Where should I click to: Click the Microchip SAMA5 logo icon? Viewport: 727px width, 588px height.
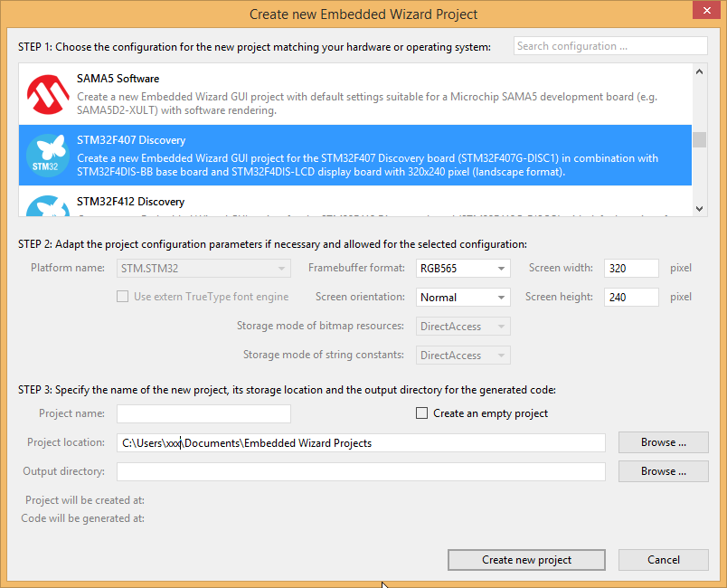pos(48,94)
